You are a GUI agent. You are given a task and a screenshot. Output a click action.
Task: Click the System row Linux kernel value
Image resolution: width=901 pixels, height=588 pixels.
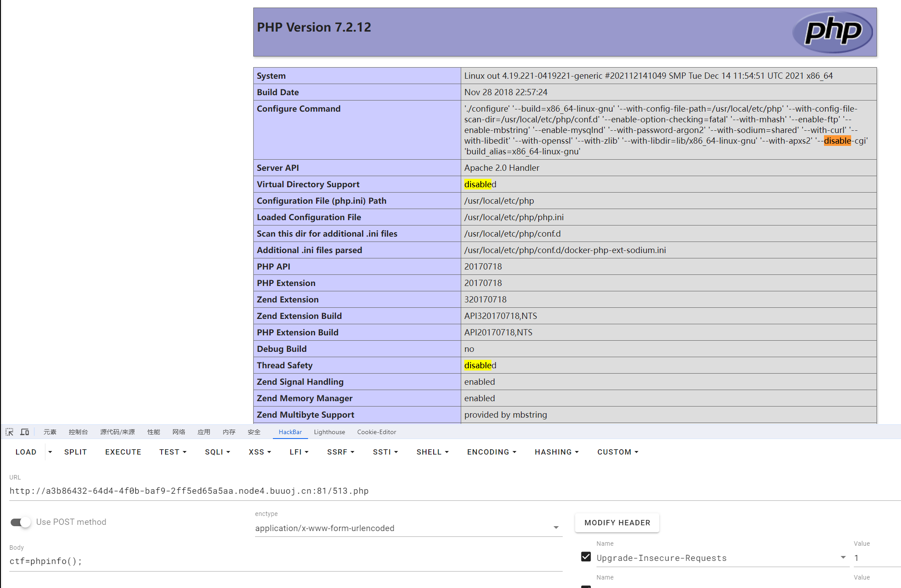649,76
